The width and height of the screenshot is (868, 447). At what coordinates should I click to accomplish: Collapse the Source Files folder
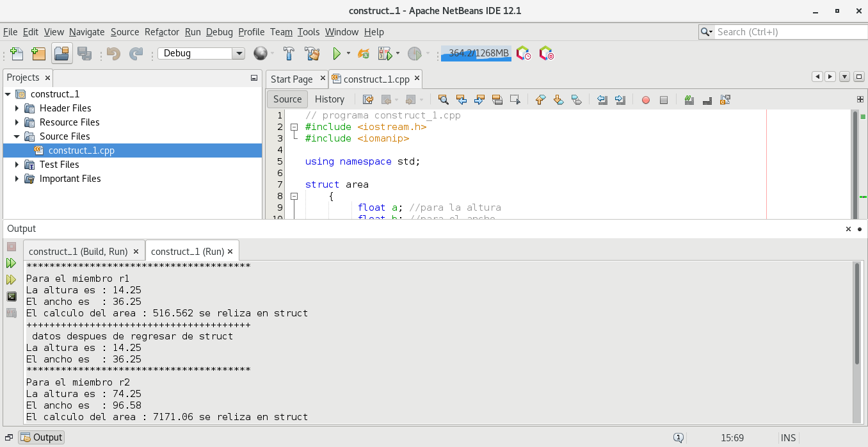point(17,136)
